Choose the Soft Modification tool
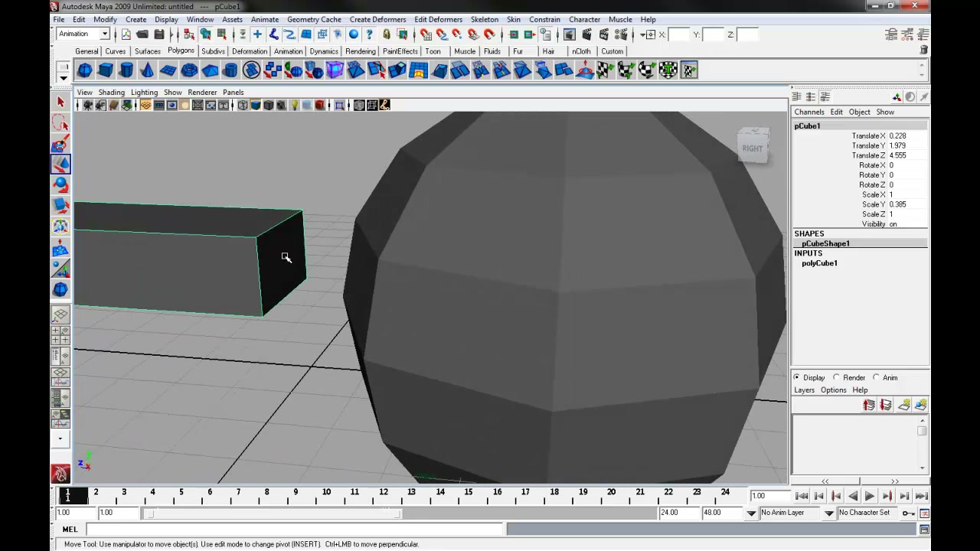Viewport: 980px width, 551px height. click(x=60, y=247)
